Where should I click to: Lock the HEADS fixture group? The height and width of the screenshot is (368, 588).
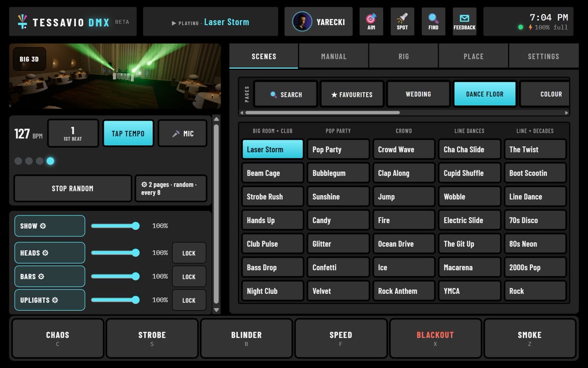(x=189, y=253)
